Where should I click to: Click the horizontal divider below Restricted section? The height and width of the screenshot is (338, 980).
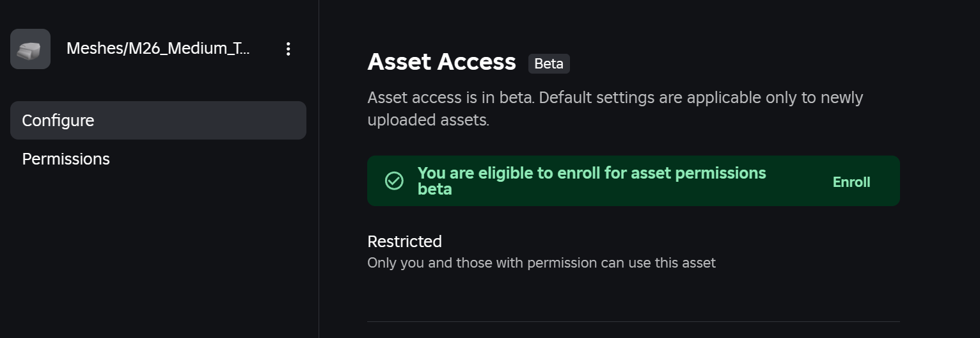click(633, 321)
